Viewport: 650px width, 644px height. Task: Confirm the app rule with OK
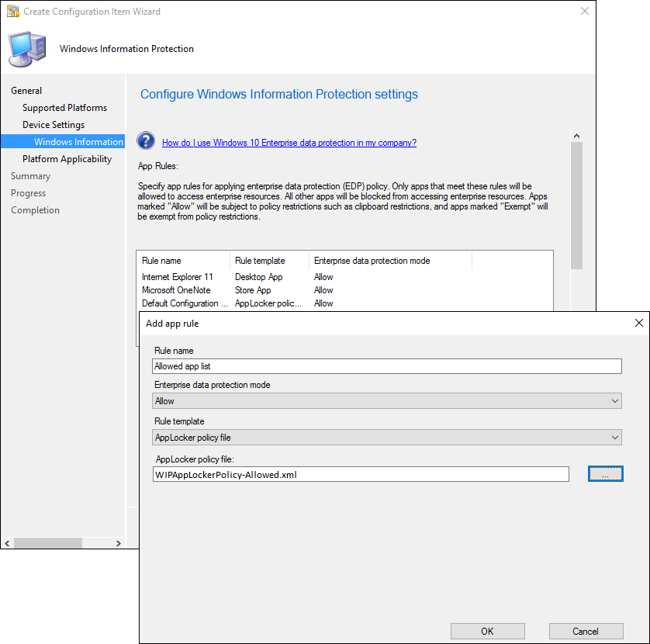click(487, 631)
